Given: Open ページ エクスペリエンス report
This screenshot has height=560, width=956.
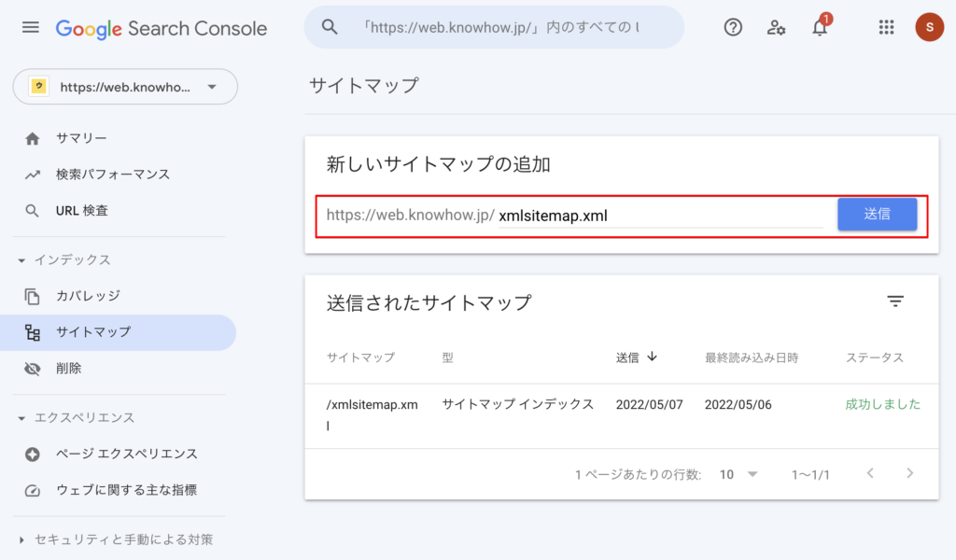Looking at the screenshot, I should click(127, 454).
